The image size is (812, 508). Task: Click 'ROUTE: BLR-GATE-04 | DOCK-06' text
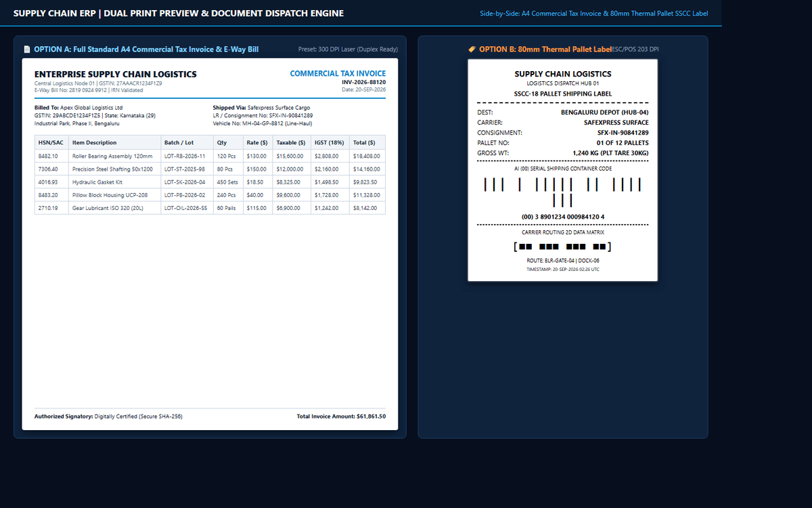click(563, 261)
